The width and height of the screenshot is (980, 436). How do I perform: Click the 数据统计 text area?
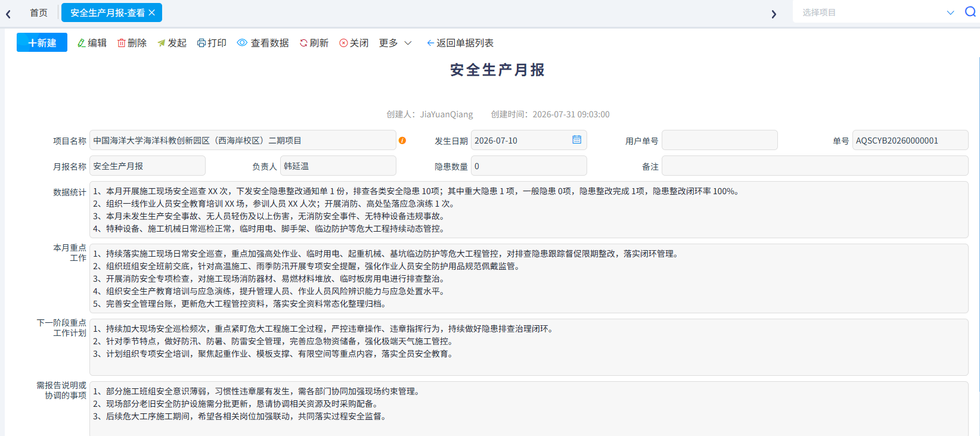pyautogui.click(x=529, y=210)
